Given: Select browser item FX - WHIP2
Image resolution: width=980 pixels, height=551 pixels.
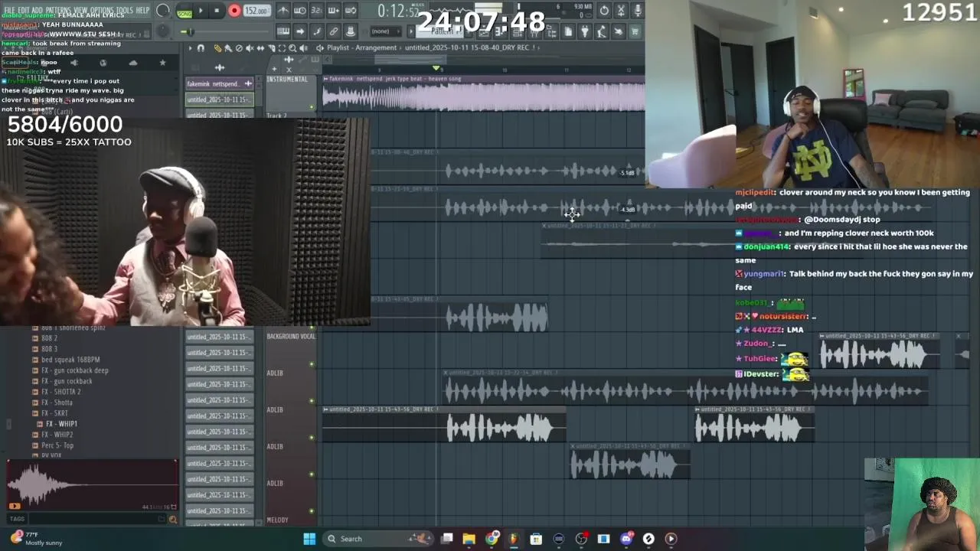Looking at the screenshot, I should [57, 435].
